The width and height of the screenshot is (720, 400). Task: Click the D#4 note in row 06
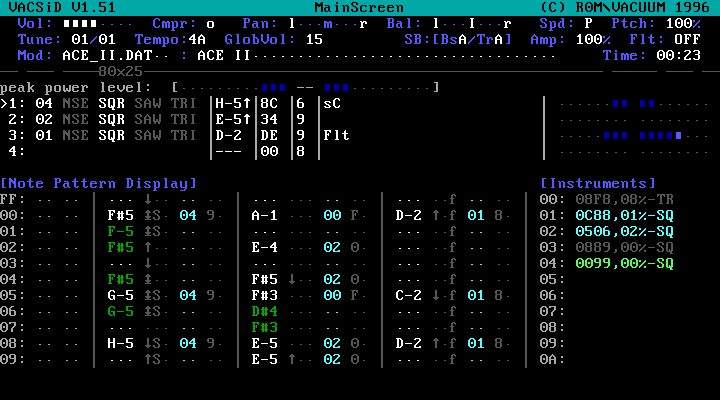pyautogui.click(x=264, y=311)
